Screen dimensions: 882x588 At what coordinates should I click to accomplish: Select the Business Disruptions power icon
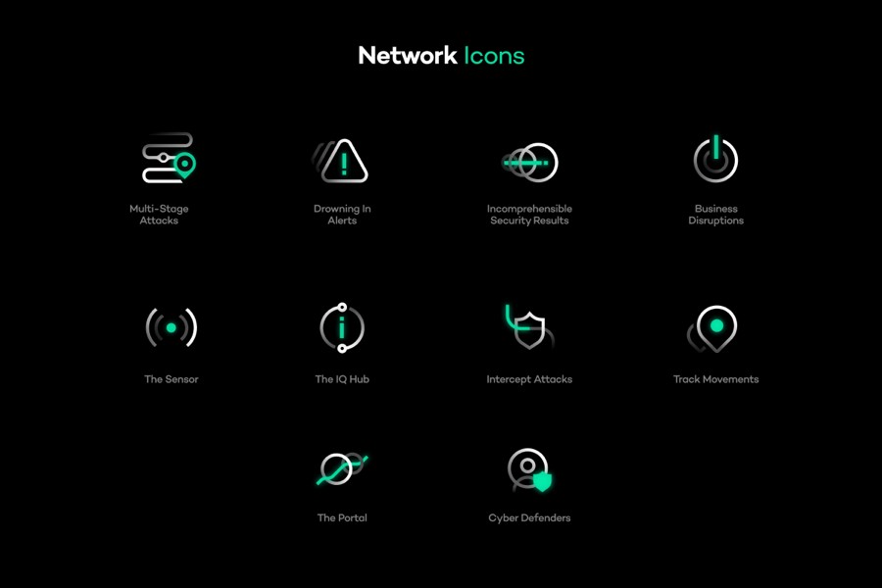pos(715,159)
